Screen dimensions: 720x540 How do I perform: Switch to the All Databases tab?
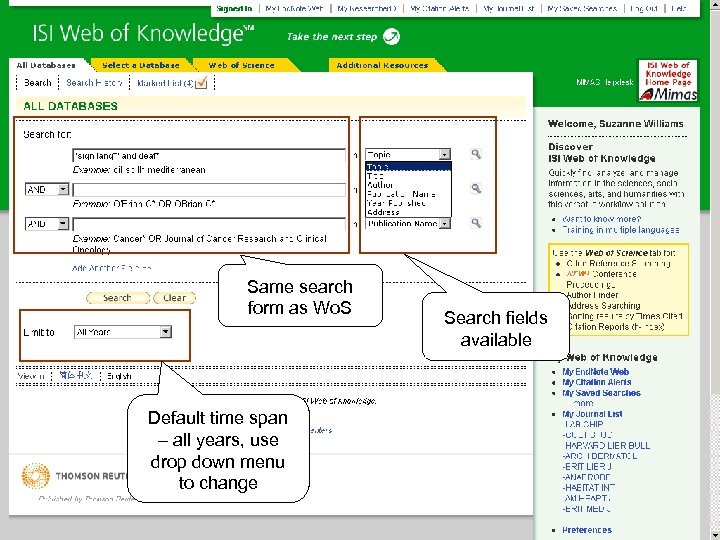click(x=46, y=65)
